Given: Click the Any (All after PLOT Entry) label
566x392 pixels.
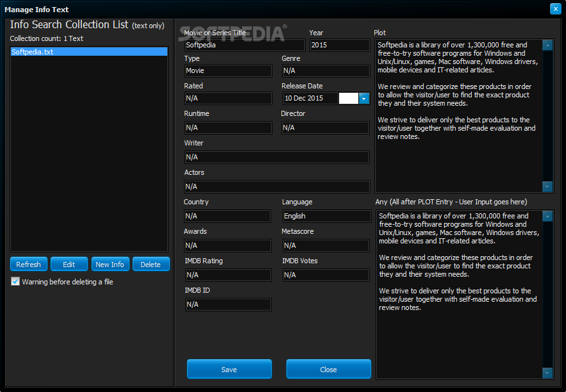Looking at the screenshot, I should (x=451, y=202).
